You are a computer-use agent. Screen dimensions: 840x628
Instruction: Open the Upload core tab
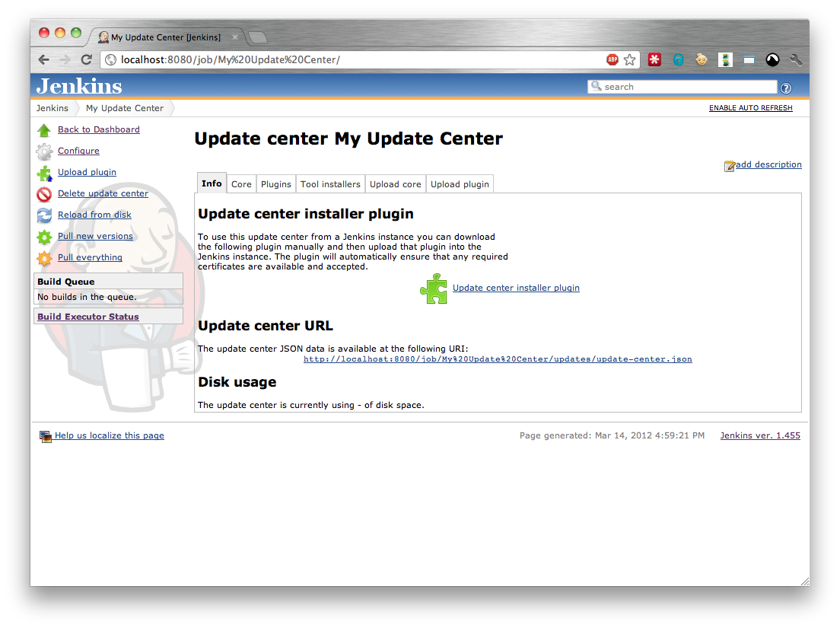click(x=396, y=183)
